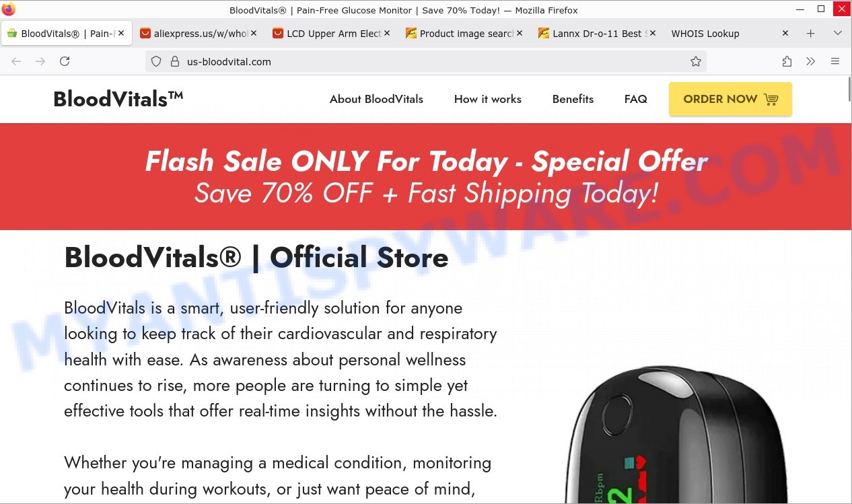Expand more tools overflow chevron
This screenshot has height=504, width=852.
coord(811,61)
